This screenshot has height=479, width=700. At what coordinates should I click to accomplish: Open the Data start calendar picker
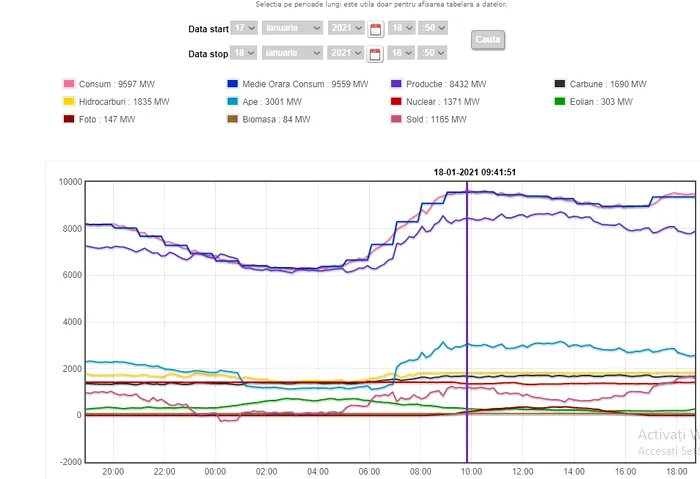376,29
